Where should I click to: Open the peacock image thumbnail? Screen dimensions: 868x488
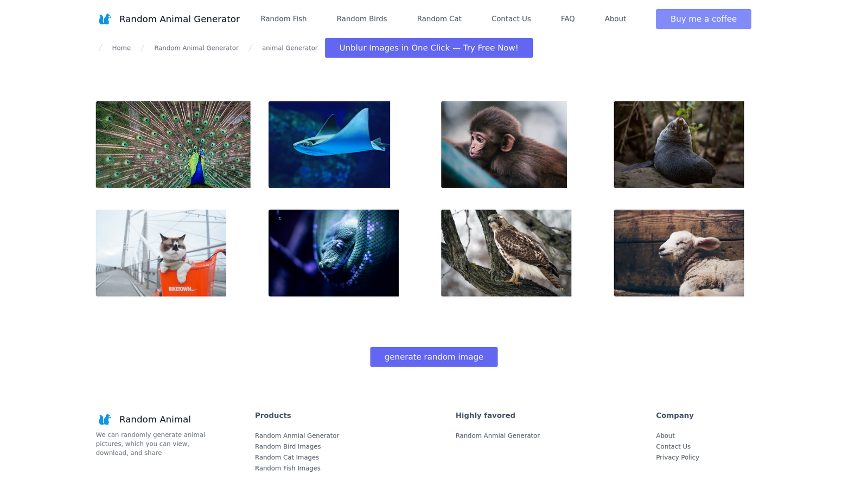click(x=173, y=145)
